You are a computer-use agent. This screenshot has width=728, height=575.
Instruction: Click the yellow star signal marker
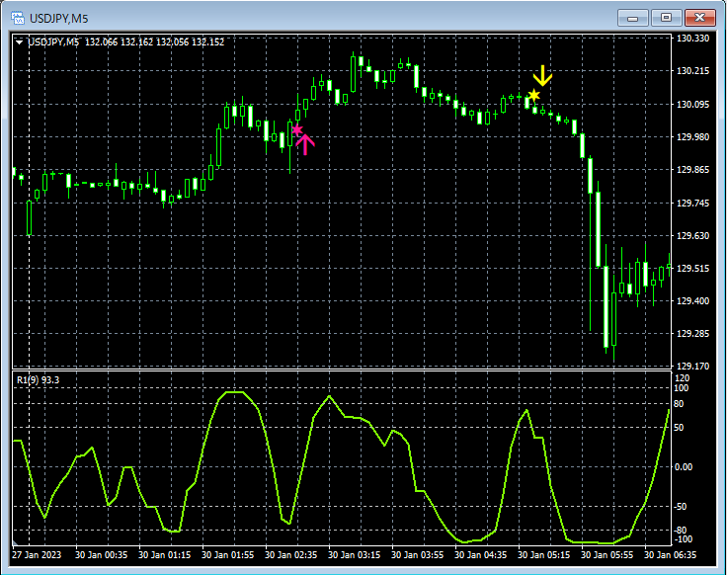coord(534,95)
